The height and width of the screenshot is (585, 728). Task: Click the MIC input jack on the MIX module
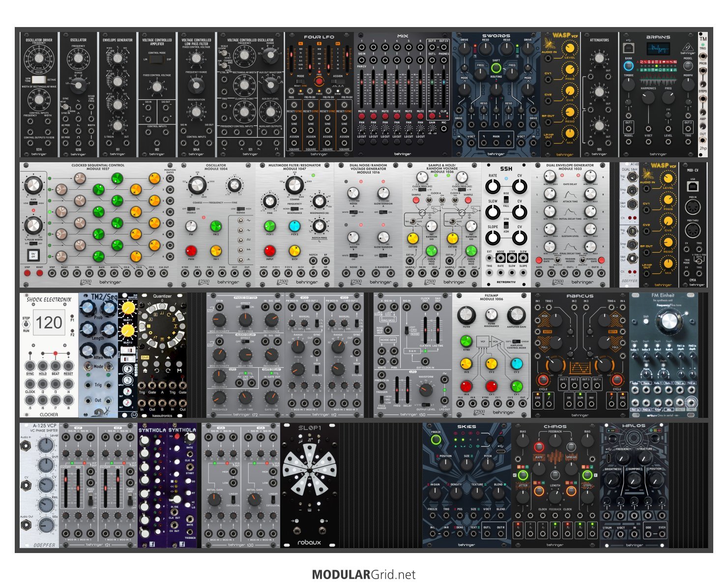[444, 129]
